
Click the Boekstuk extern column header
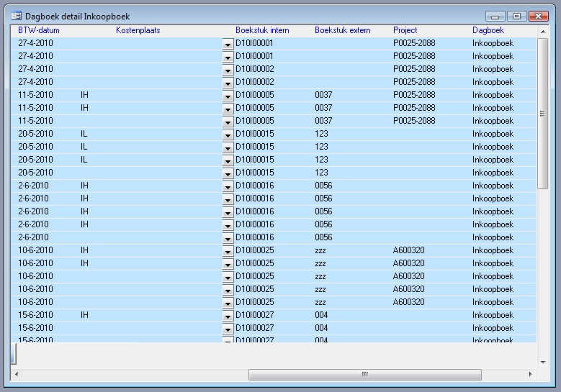[x=342, y=30]
